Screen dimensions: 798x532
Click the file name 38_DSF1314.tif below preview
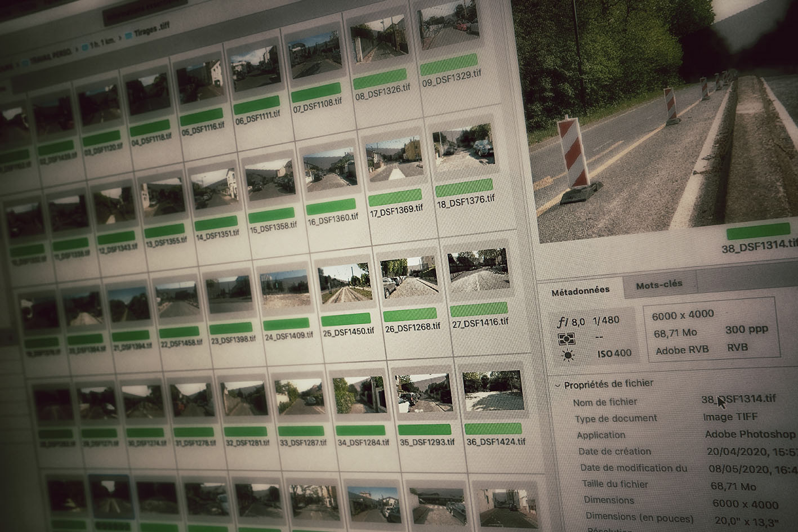point(760,245)
